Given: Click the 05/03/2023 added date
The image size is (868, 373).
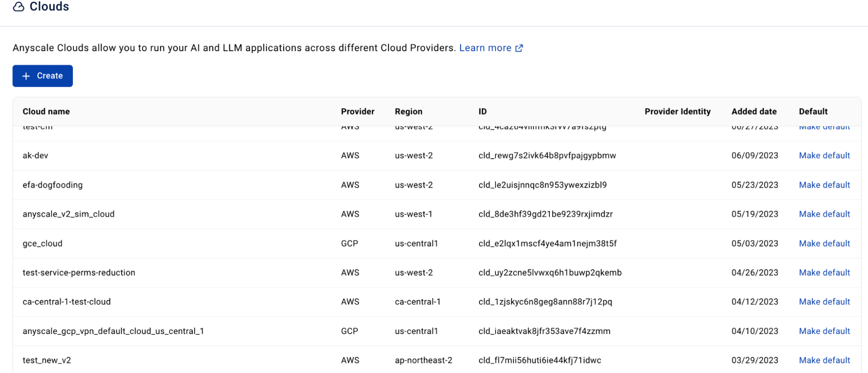Looking at the screenshot, I should point(755,243).
